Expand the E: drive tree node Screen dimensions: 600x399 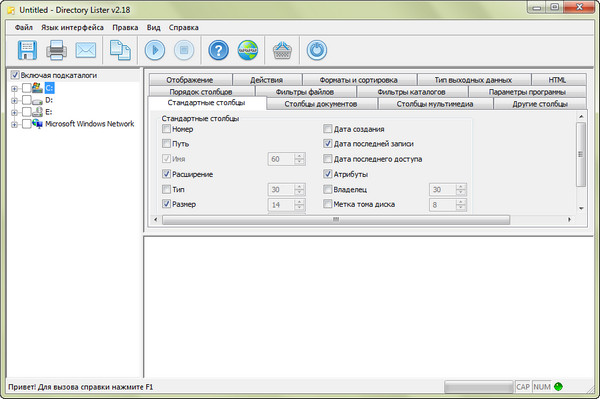15,112
